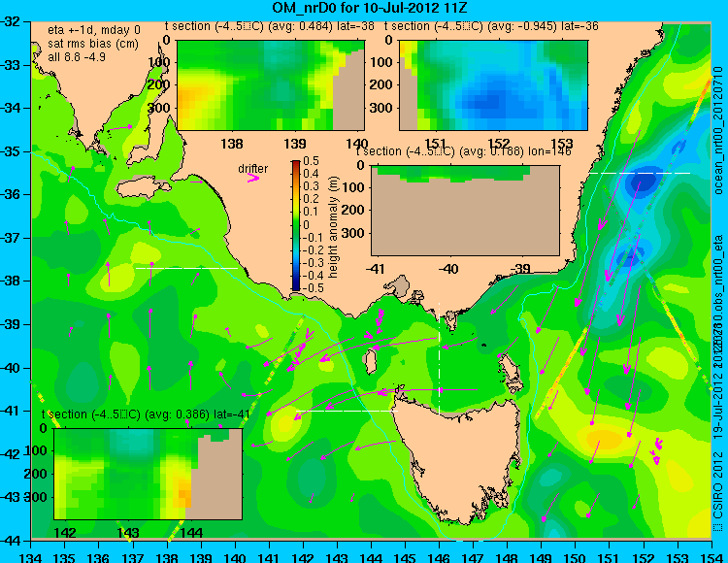Screen dimensions: 728x563
Task: Click the 141 longitude tick on bottom axis
Action: pyautogui.click(x=269, y=557)
